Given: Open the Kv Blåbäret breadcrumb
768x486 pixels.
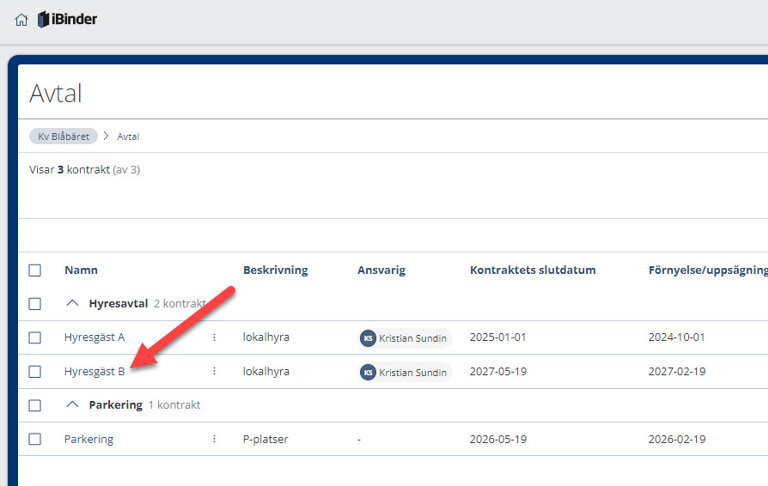Looking at the screenshot, I should tap(63, 136).
